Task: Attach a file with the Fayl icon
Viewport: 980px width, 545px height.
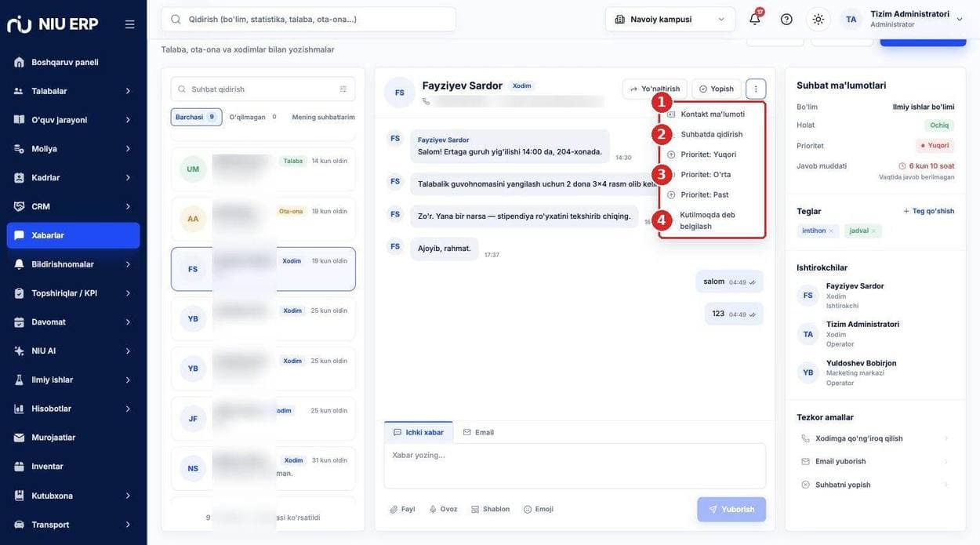Action: [403, 510]
